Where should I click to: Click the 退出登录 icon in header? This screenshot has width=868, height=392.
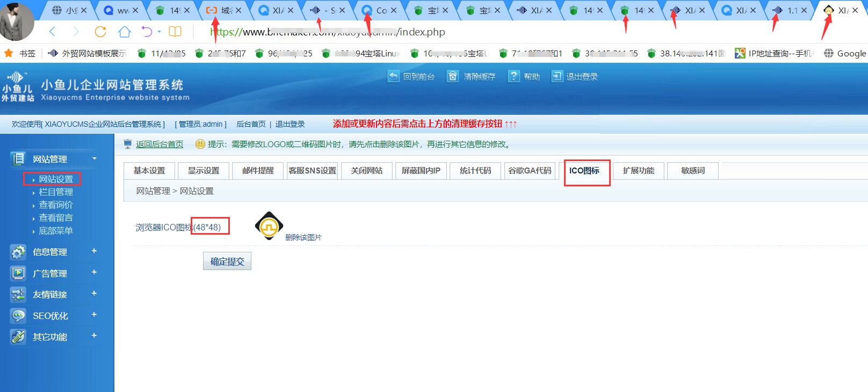[557, 76]
